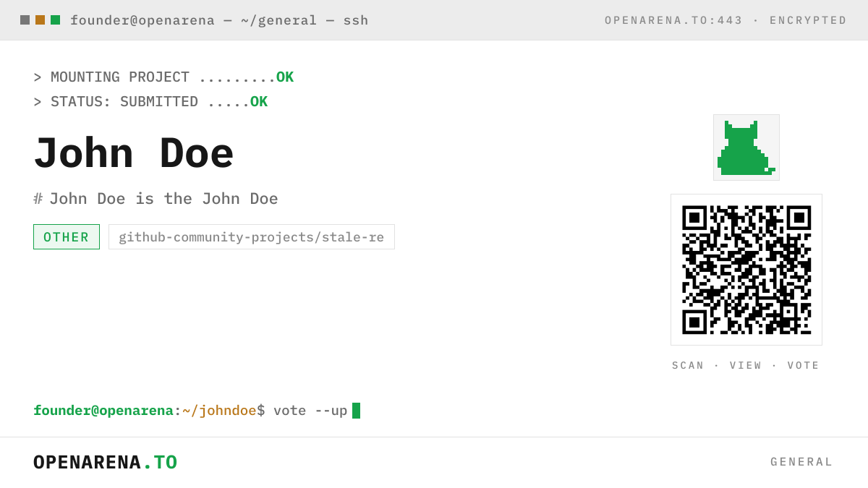Click the founder@openarena terminal title text
The width and height of the screenshot is (868, 488).
[x=219, y=20]
